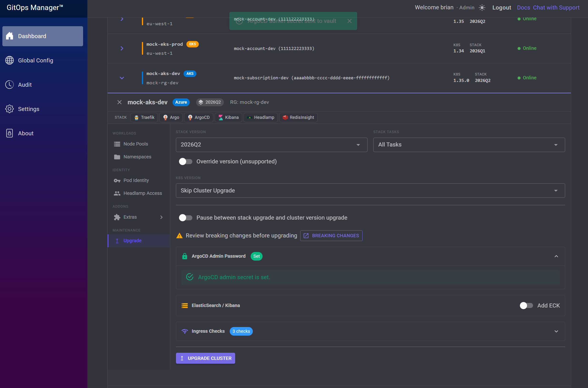
Task: Open the All Tasks stack tasks dropdown
Action: 469,145
